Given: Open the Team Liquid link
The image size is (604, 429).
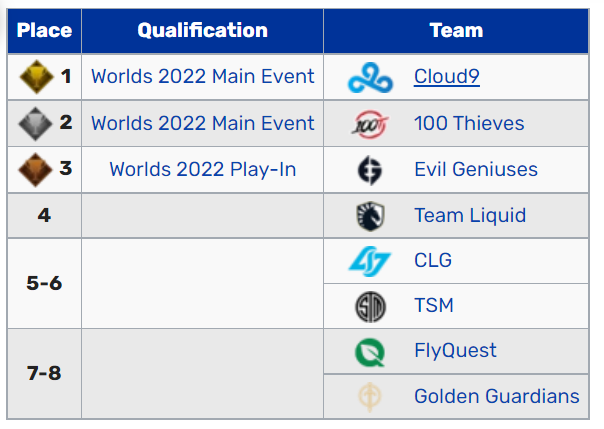Looking at the screenshot, I should [x=470, y=215].
